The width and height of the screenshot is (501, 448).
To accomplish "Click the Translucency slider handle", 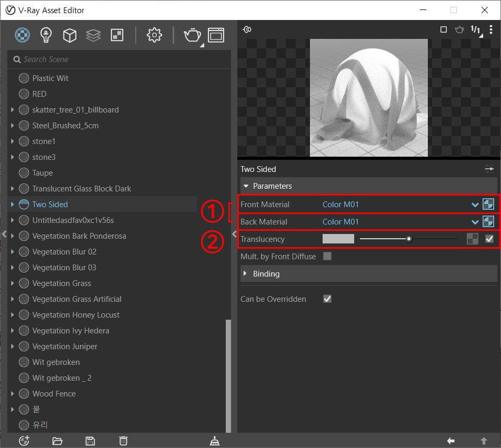I will click(409, 239).
